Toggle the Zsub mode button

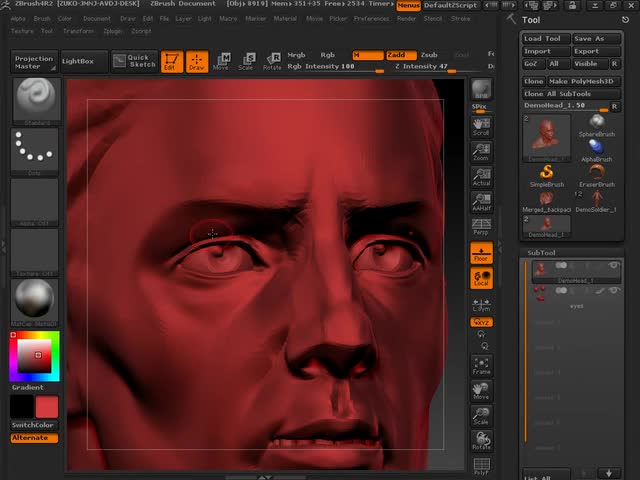(429, 55)
